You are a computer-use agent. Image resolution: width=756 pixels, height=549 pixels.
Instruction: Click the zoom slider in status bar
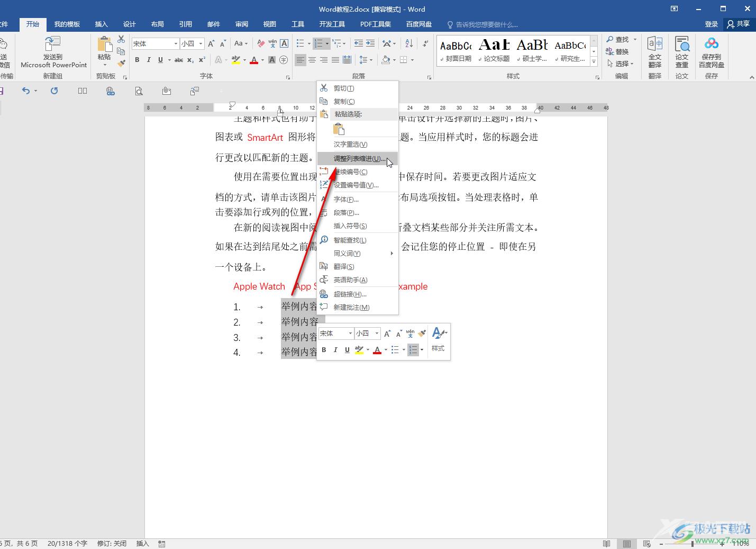(693, 544)
